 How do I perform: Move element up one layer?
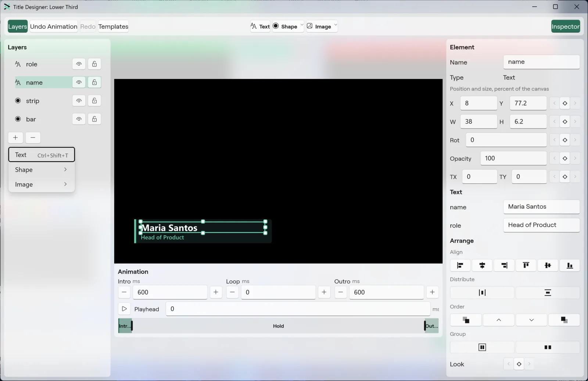(499, 320)
